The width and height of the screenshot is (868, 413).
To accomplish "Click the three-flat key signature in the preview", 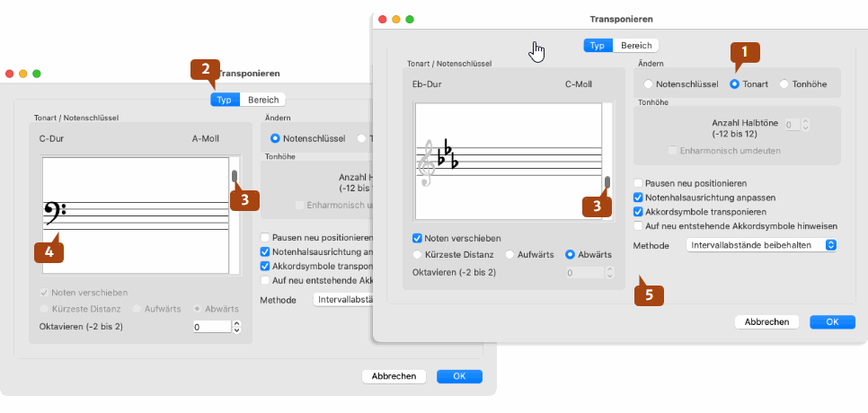I will click(447, 154).
